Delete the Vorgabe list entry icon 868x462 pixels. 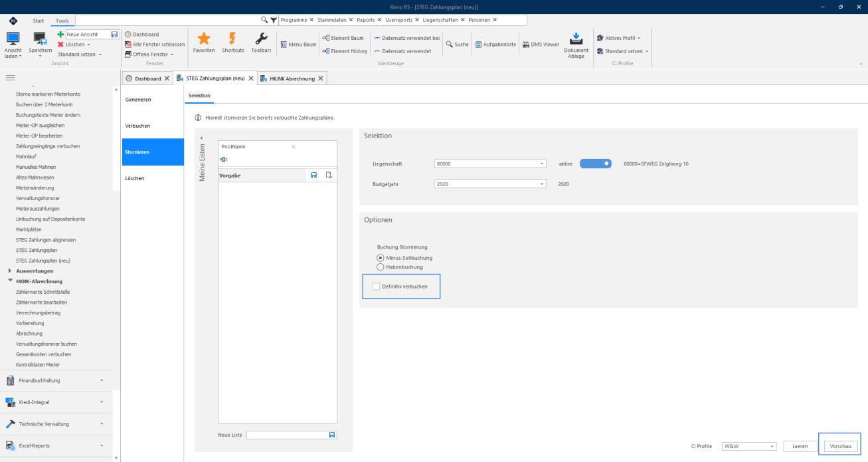328,175
